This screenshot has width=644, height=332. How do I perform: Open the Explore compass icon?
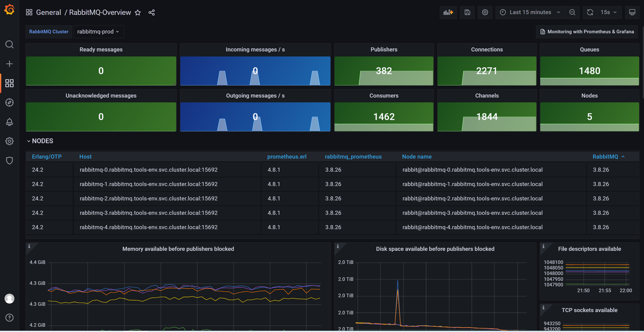coord(9,103)
